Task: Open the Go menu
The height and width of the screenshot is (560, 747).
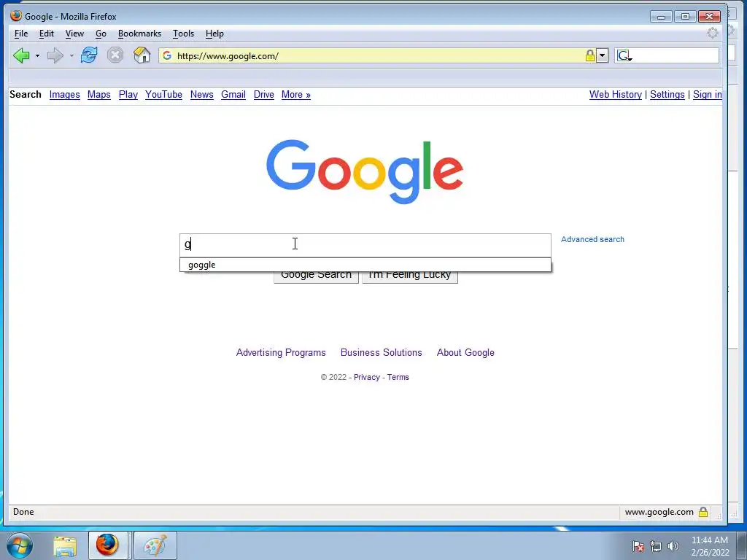Action: (x=101, y=34)
